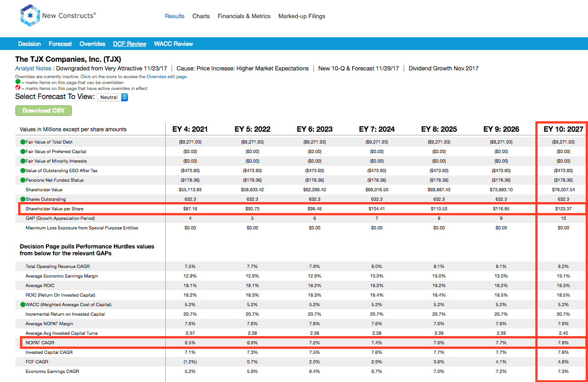Viewport: 588px width, 382px height.
Task: Click New 10-Q & Forecast 11/29/17 note
Action: pos(359,69)
